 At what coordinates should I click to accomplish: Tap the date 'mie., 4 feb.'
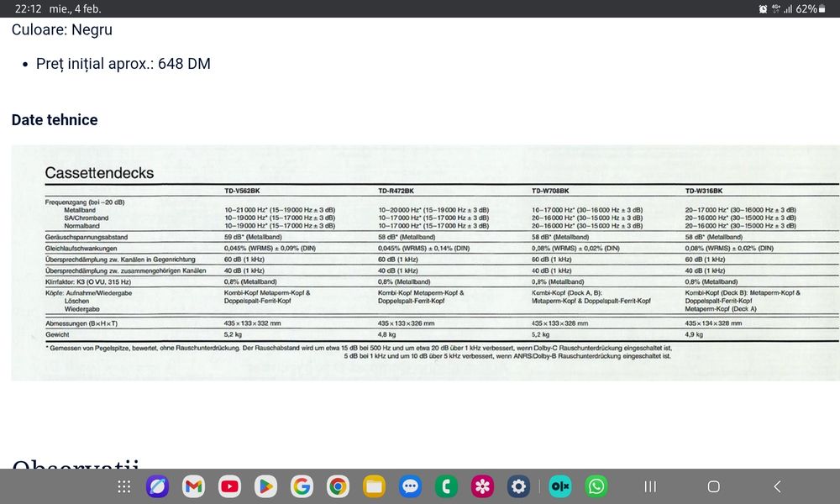point(75,8)
